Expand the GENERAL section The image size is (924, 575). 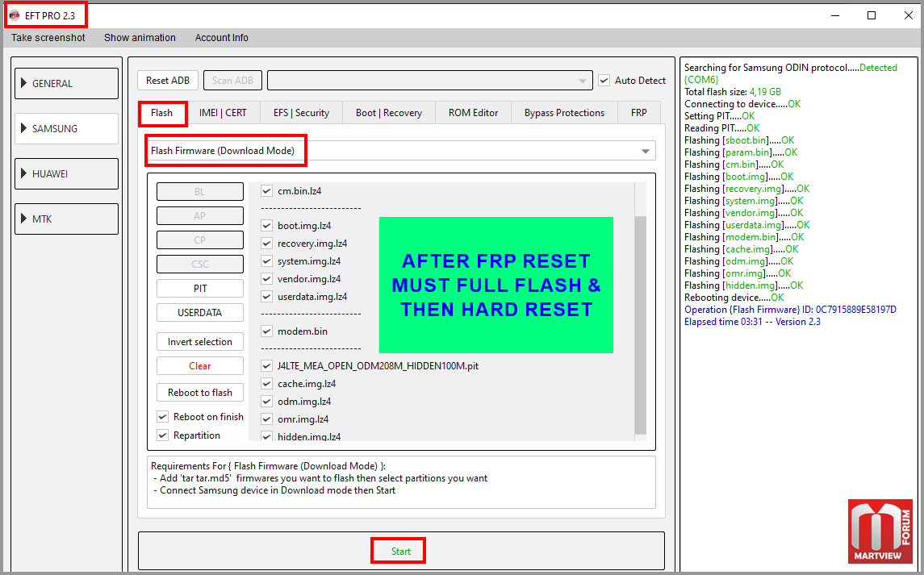click(67, 84)
